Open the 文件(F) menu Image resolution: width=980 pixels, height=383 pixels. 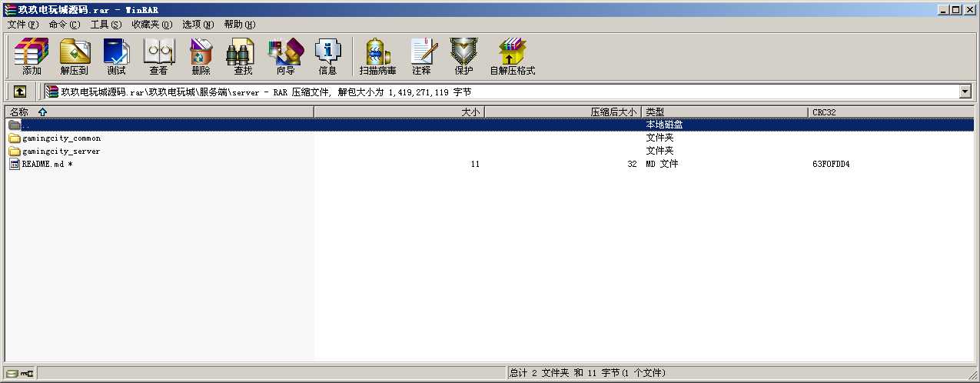22,25
